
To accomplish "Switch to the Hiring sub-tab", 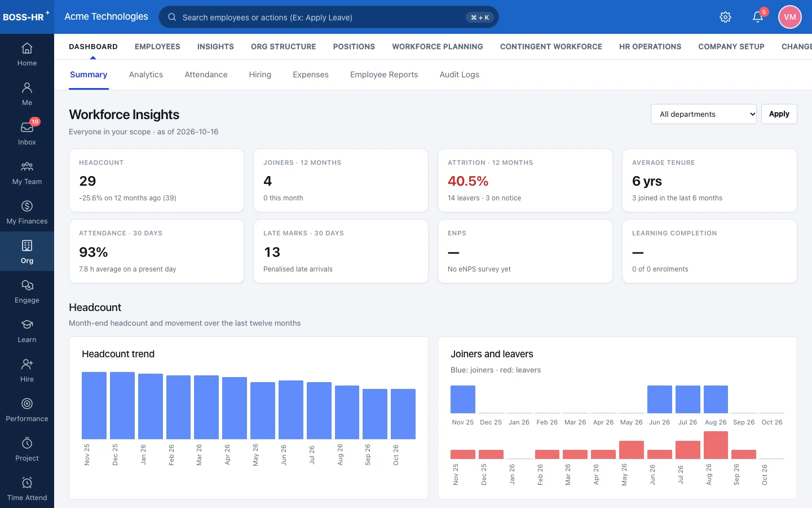I will coord(260,75).
